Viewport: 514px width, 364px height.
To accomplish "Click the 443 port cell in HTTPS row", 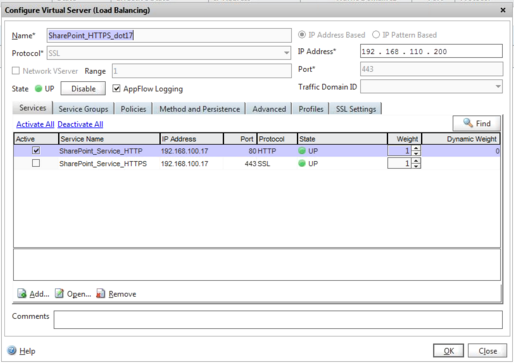I will pos(250,164).
